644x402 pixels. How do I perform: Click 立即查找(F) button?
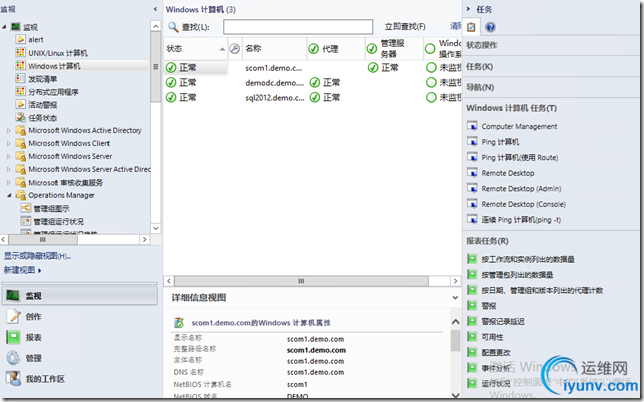tap(405, 27)
